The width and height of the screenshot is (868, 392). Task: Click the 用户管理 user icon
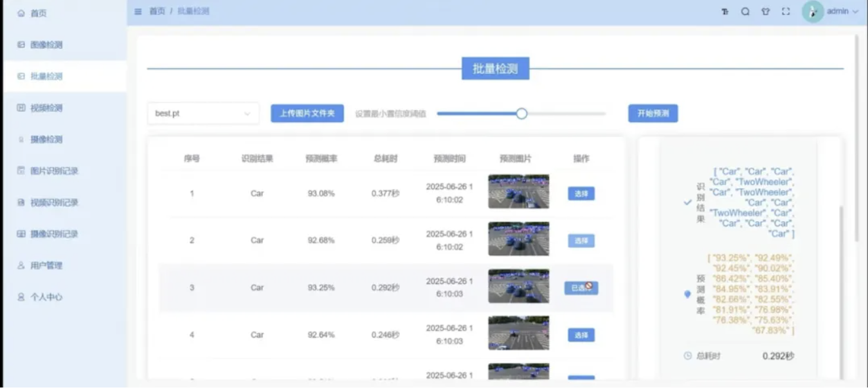point(21,265)
